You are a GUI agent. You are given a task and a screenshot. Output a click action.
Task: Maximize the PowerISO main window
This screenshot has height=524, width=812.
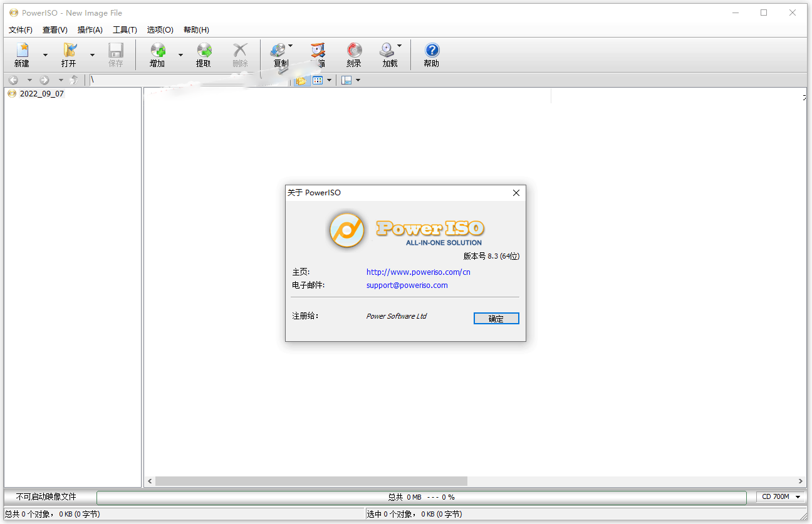tap(764, 13)
